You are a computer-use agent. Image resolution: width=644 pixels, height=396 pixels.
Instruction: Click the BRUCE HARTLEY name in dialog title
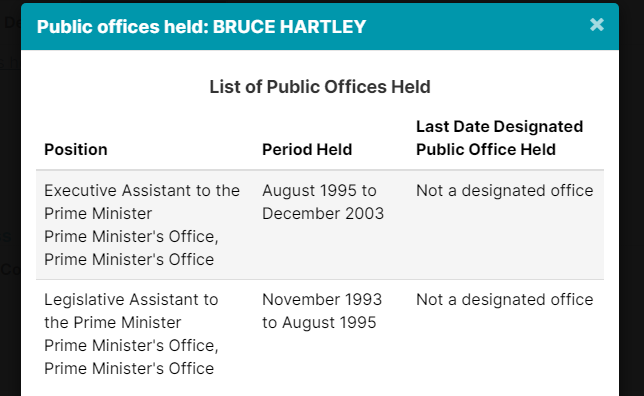[289, 27]
